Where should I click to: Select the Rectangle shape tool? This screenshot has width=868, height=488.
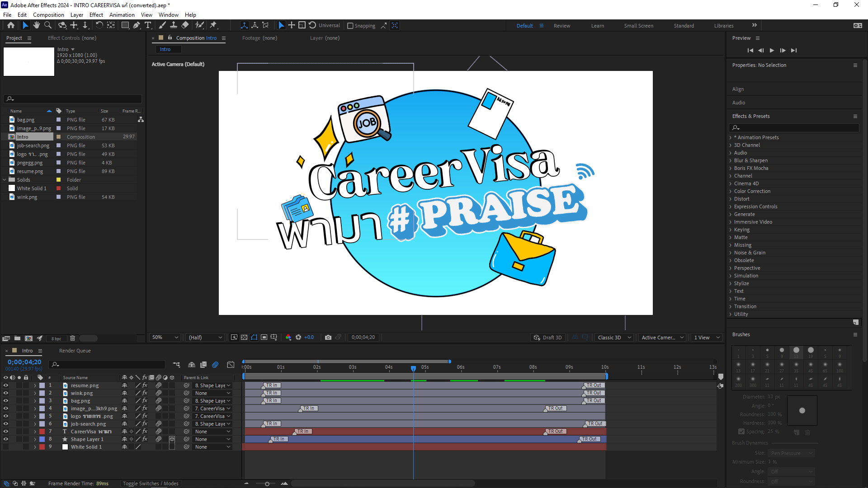coord(125,25)
